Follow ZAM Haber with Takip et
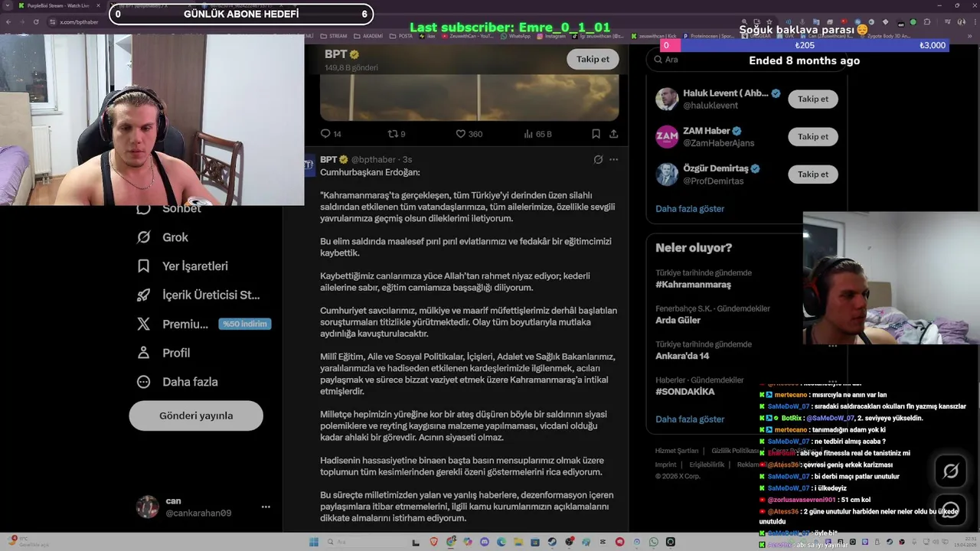 [813, 136]
